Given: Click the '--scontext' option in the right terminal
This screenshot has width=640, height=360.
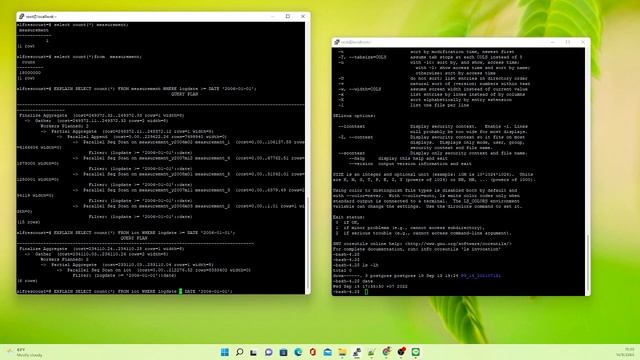Looking at the screenshot, I should 351,153.
